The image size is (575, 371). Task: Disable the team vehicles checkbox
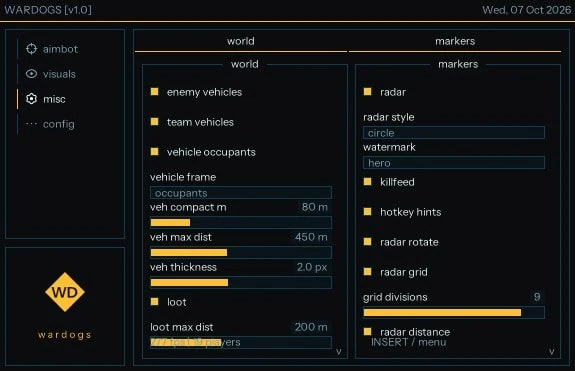click(154, 122)
